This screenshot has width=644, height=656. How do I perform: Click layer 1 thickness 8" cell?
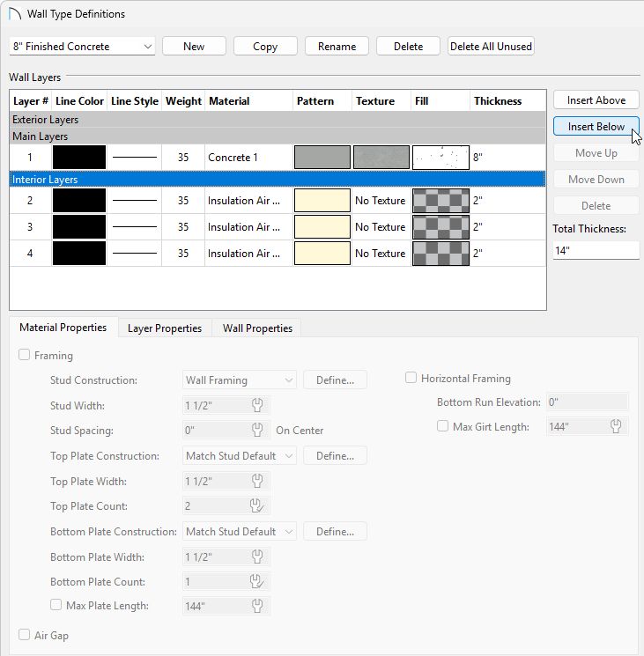(508, 158)
